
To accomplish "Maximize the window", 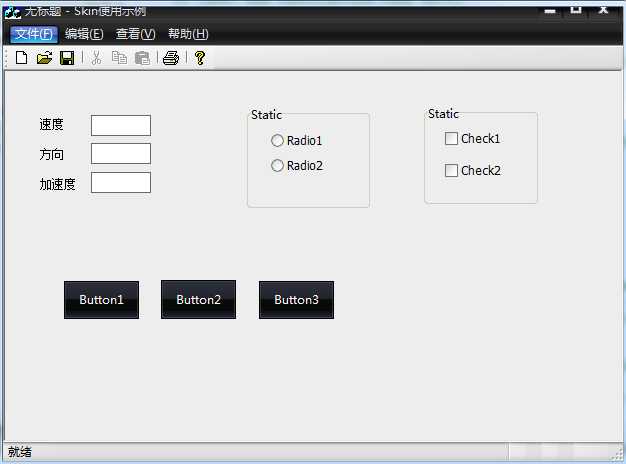I will 576,10.
